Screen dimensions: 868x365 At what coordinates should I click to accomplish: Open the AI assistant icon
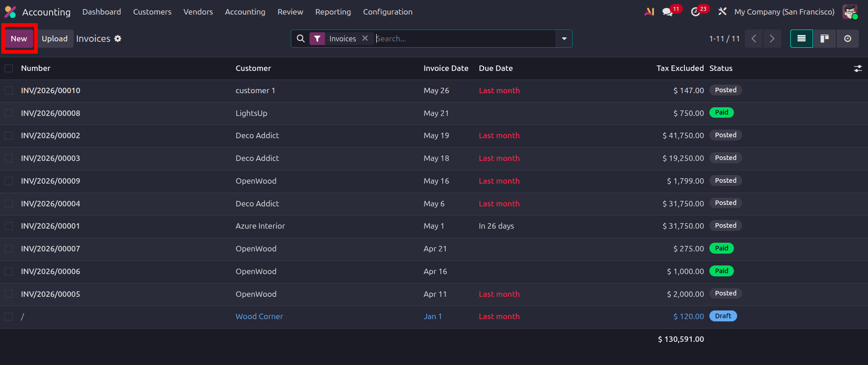pos(649,12)
